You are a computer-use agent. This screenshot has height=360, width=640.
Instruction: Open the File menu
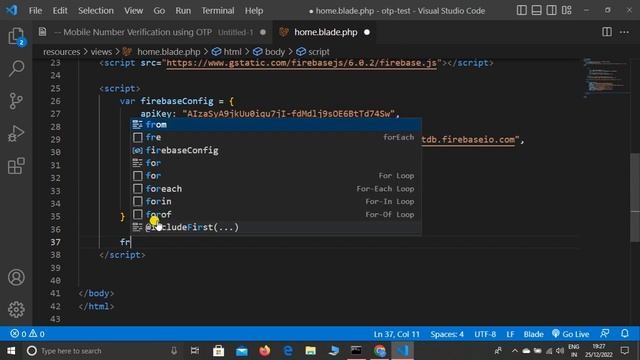[36, 11]
